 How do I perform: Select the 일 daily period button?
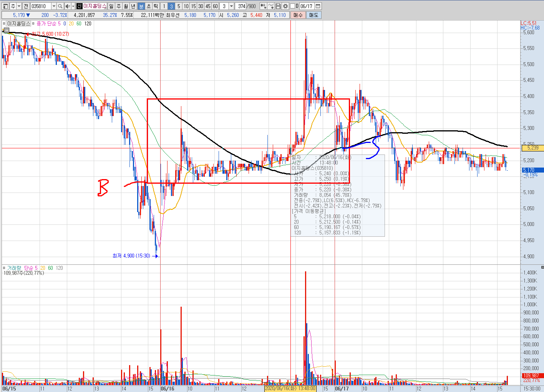tap(111, 6)
